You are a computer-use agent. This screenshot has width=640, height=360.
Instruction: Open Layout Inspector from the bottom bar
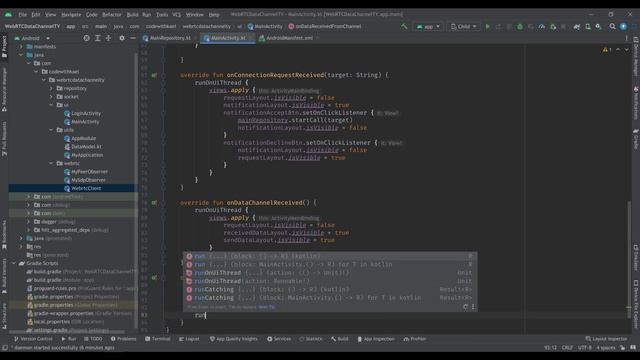coord(606,339)
